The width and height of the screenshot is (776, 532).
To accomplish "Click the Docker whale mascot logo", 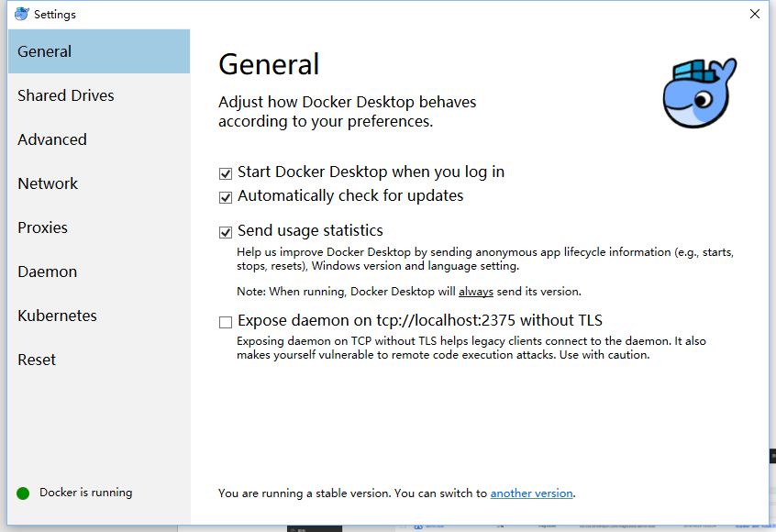I will click(700, 93).
